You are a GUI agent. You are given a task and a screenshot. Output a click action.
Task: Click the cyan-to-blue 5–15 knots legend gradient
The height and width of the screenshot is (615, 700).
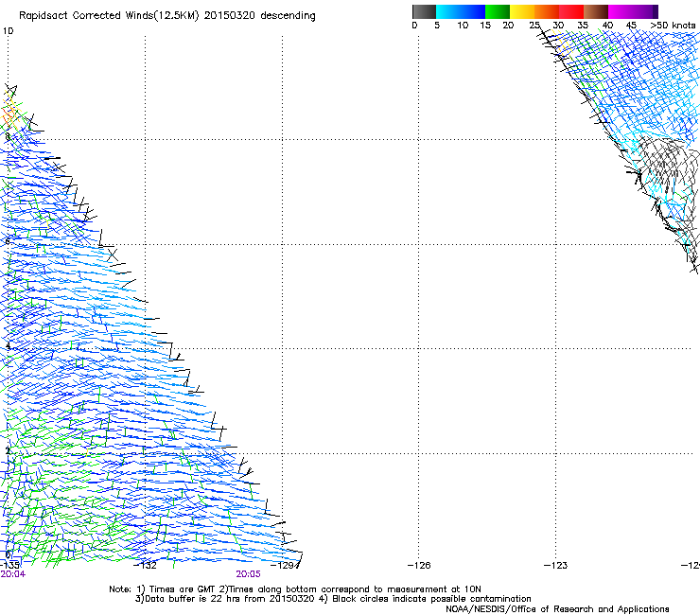pos(461,11)
